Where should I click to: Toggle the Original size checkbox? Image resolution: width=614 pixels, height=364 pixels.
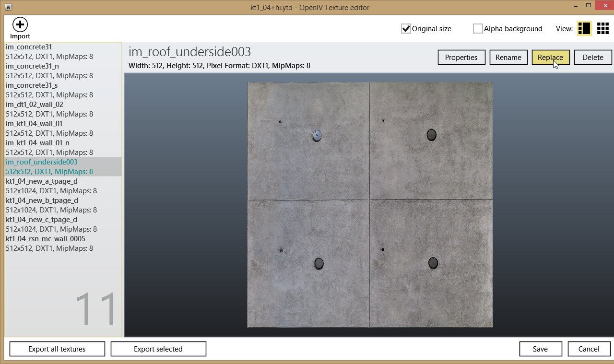point(406,29)
